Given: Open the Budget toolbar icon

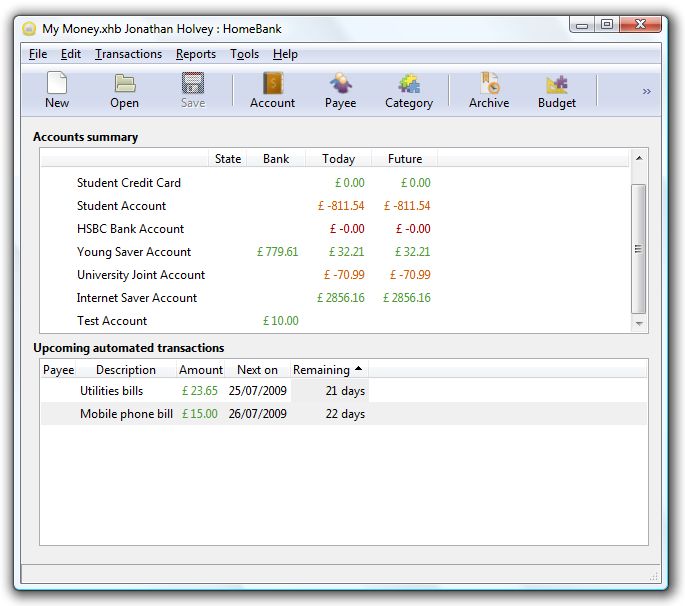Looking at the screenshot, I should [x=557, y=85].
